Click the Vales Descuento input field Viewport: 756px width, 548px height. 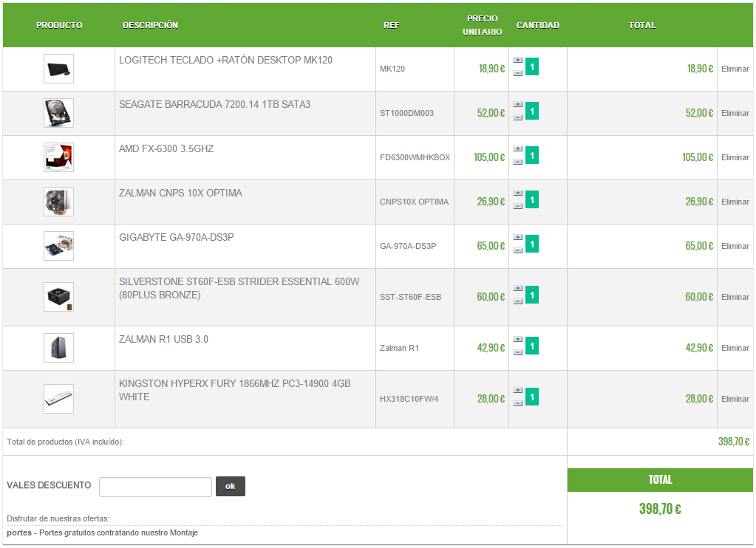[x=155, y=487]
